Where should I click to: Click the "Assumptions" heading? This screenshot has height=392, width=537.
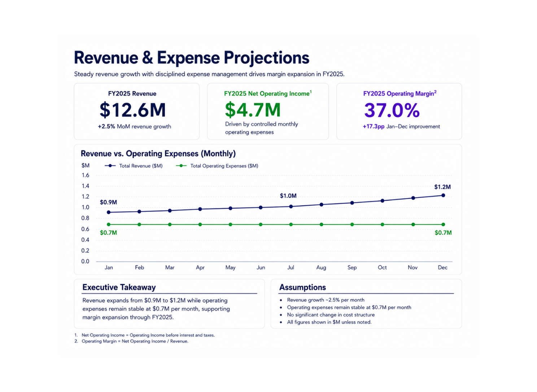[x=302, y=287]
